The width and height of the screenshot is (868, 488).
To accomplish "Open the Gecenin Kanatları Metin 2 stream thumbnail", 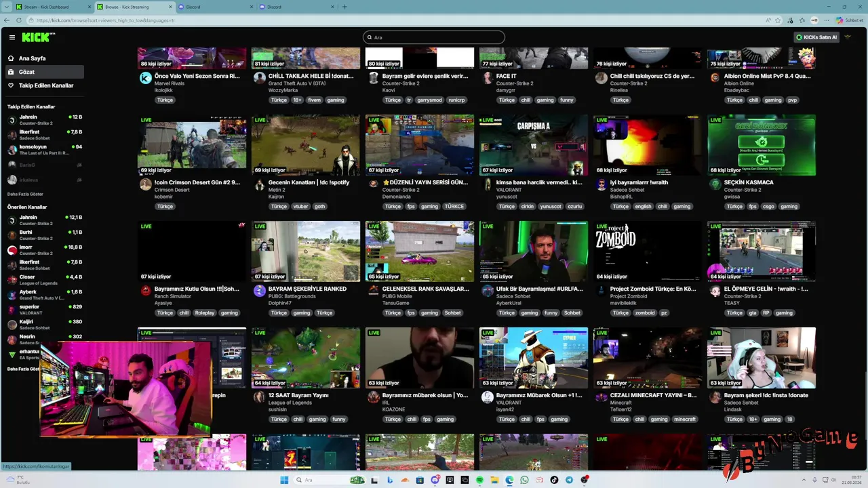I will point(306,145).
